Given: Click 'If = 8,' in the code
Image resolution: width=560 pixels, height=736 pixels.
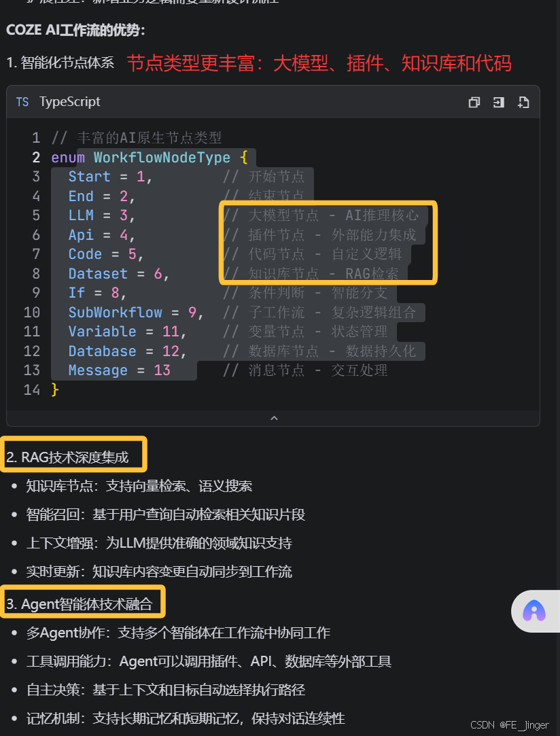Looking at the screenshot, I should 98,293.
